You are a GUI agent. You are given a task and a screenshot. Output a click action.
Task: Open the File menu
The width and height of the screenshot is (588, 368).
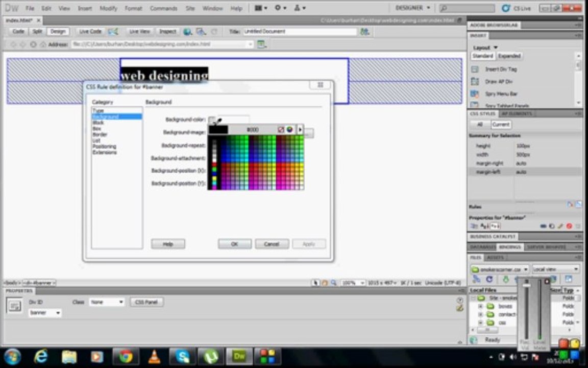[30, 8]
